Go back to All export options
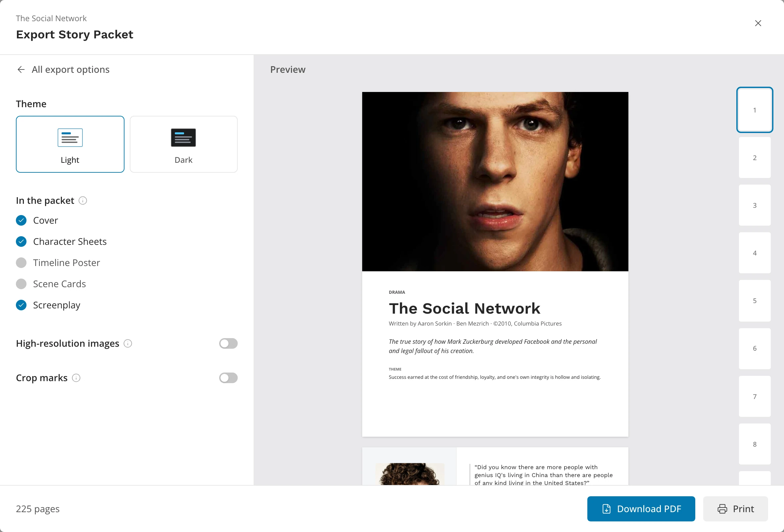Image resolution: width=784 pixels, height=532 pixels. (x=63, y=69)
